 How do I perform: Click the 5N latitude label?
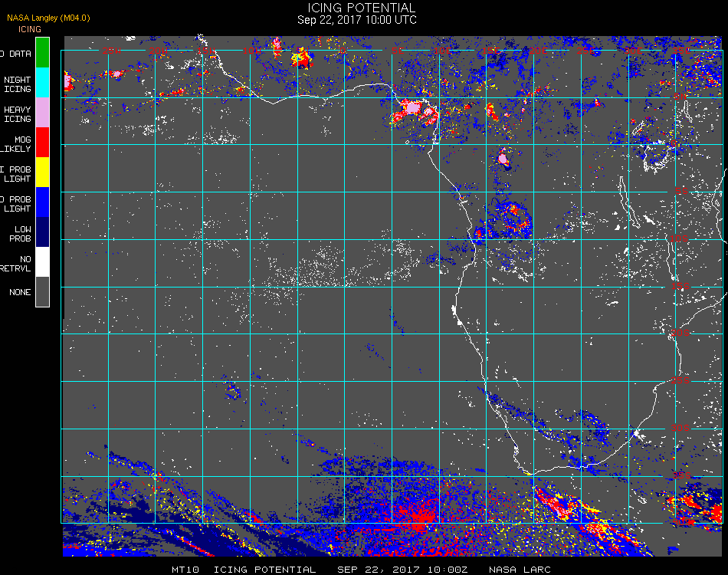click(680, 97)
